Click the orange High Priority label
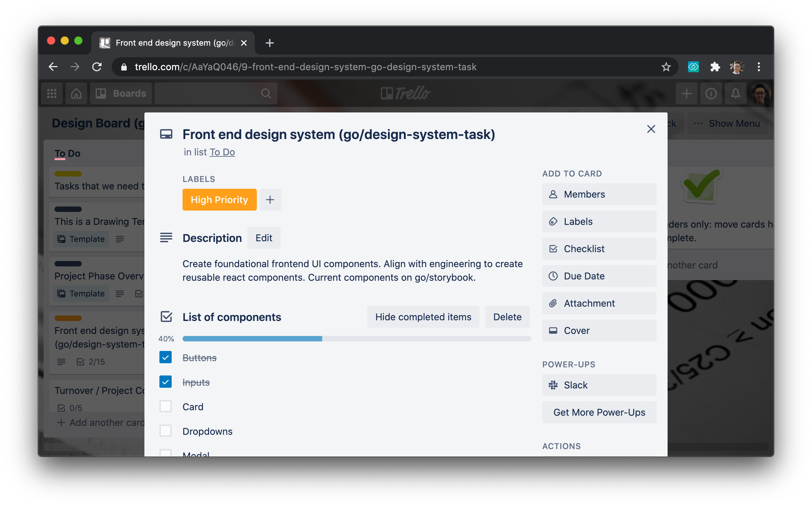The image size is (812, 507). 219,200
